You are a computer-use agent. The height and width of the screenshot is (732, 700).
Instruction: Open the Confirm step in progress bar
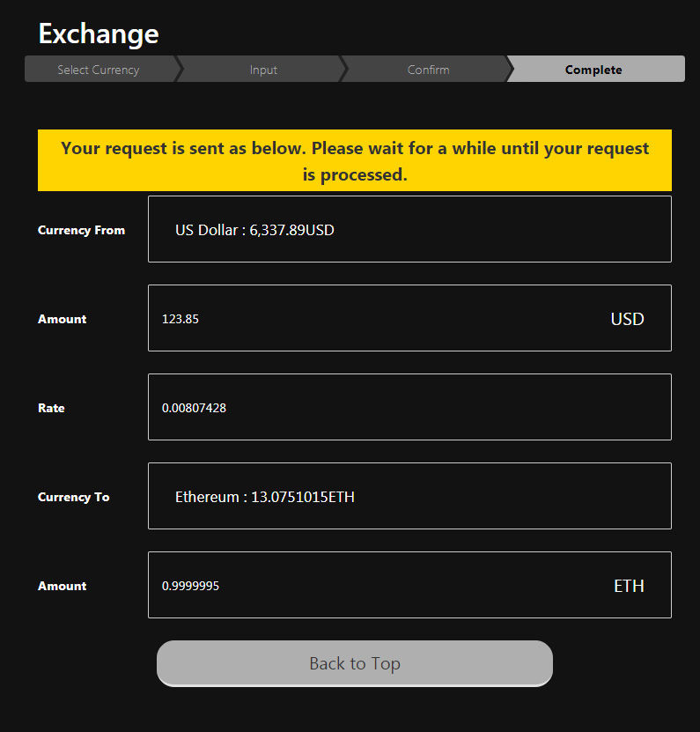pyautogui.click(x=428, y=70)
